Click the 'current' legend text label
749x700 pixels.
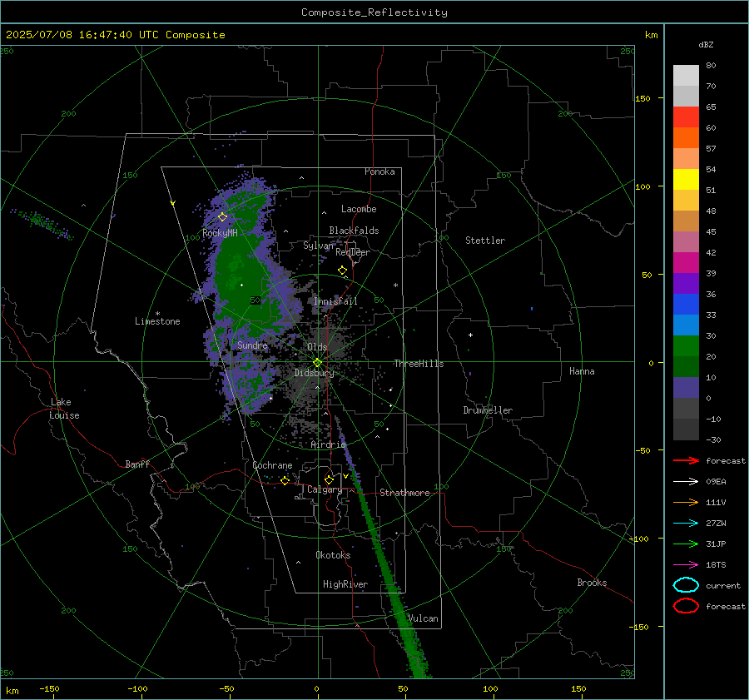tap(723, 585)
